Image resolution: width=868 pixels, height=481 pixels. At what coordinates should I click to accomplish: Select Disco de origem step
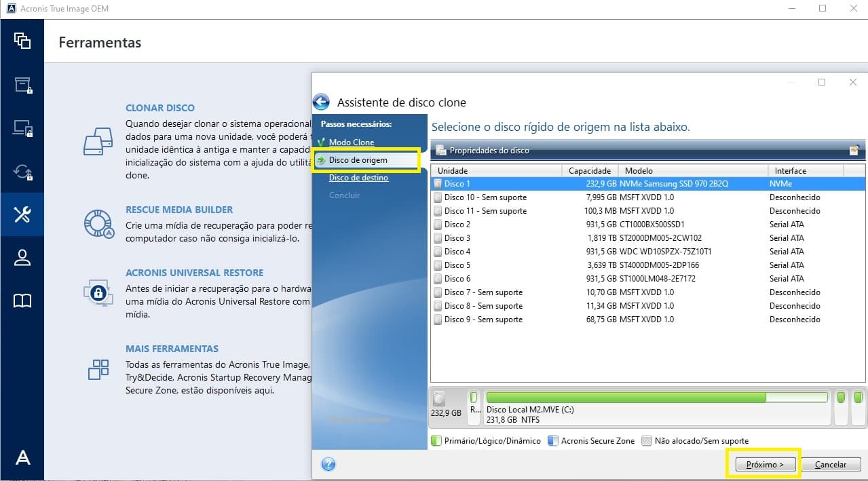coord(358,160)
